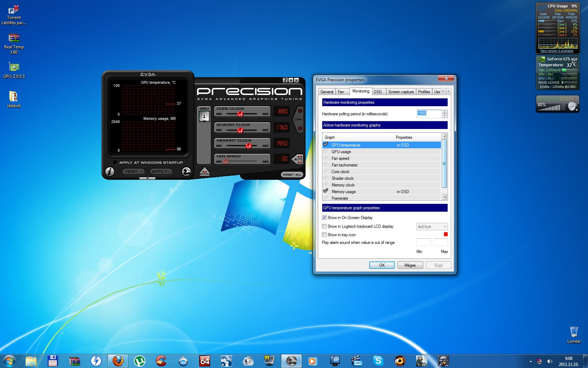Image resolution: width=588 pixels, height=368 pixels.
Task: Click the alarm Max value field
Action: click(x=441, y=243)
